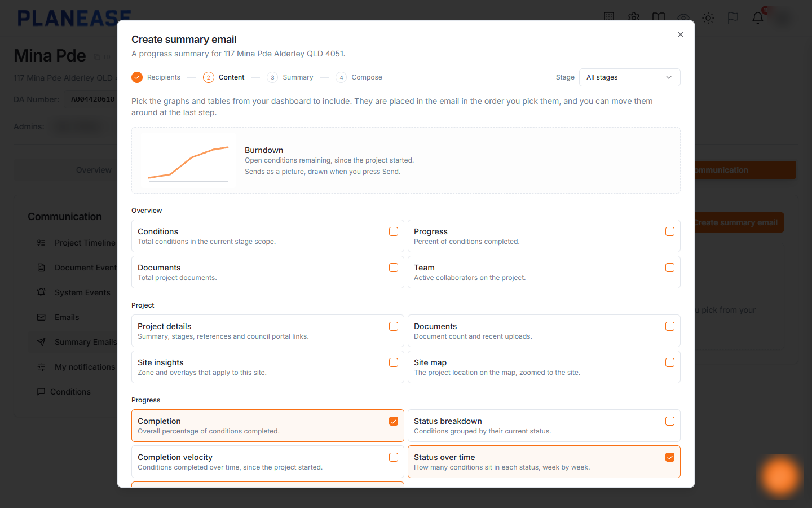Click the System Events alarm icon
This screenshot has width=812, height=508.
click(41, 292)
